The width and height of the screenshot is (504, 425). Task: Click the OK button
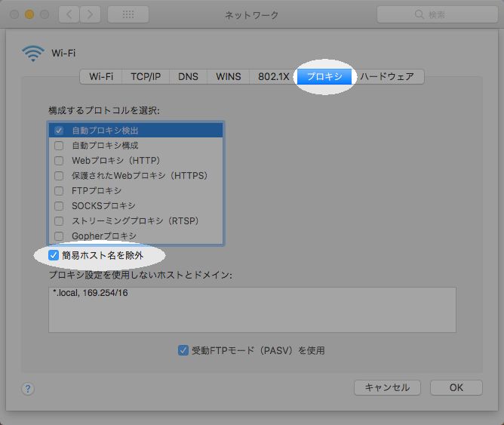coord(456,387)
